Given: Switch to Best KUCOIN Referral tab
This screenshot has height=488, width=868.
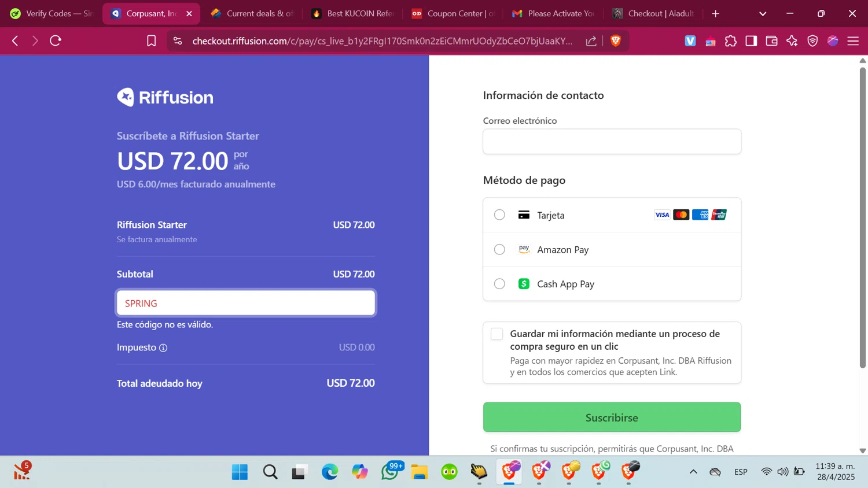Looking at the screenshot, I should [352, 13].
